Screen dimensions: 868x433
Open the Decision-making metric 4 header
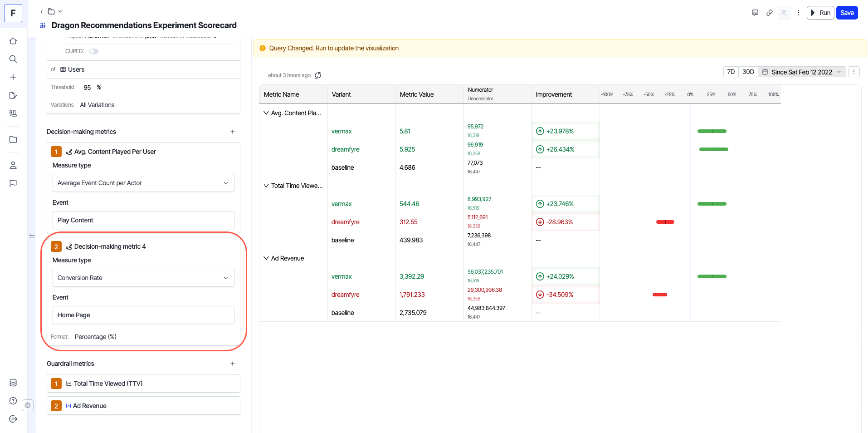click(x=110, y=246)
